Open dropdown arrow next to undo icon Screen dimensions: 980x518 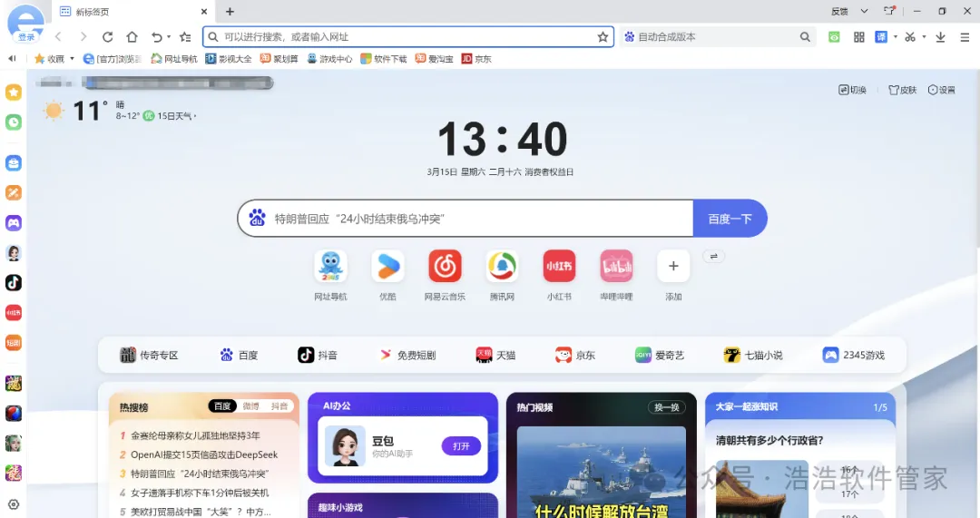[169, 37]
